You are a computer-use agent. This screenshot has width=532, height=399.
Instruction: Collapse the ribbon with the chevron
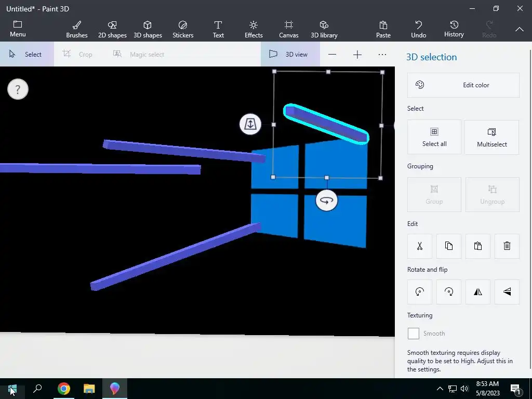tap(520, 29)
